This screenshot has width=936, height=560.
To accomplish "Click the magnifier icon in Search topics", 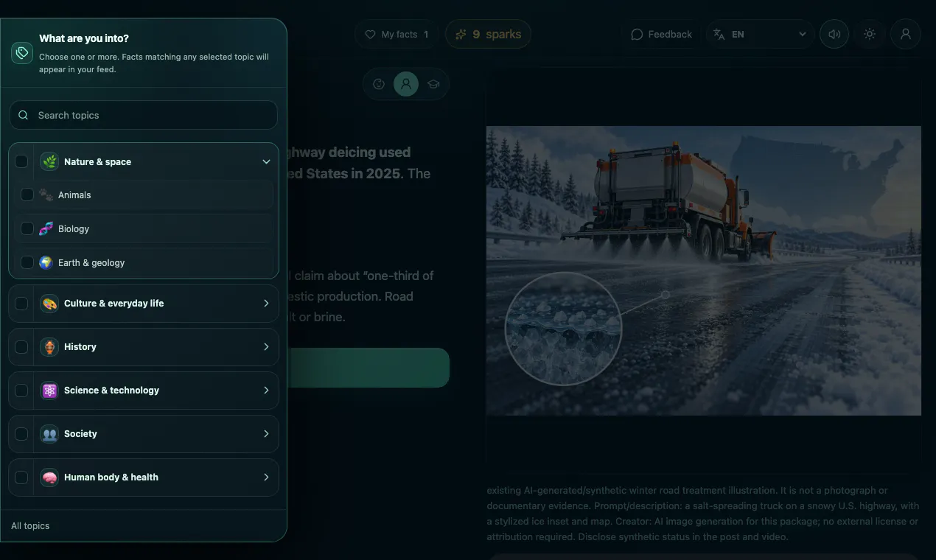I will pyautogui.click(x=24, y=115).
